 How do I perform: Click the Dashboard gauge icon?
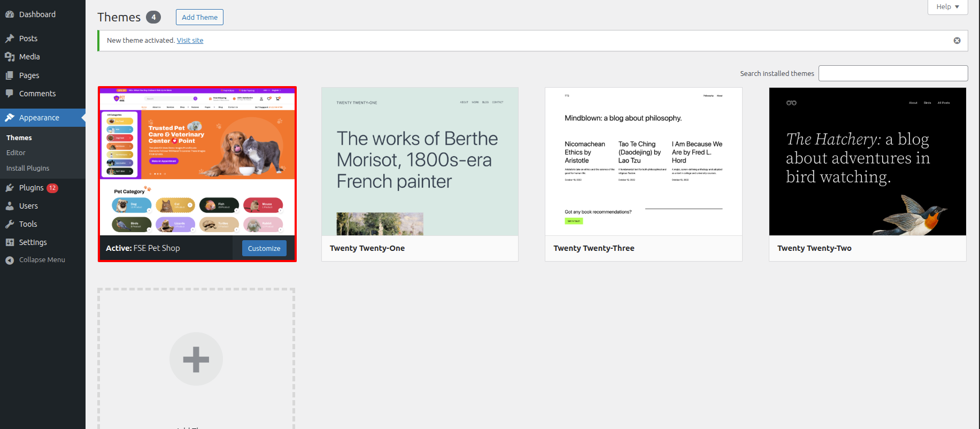point(10,14)
